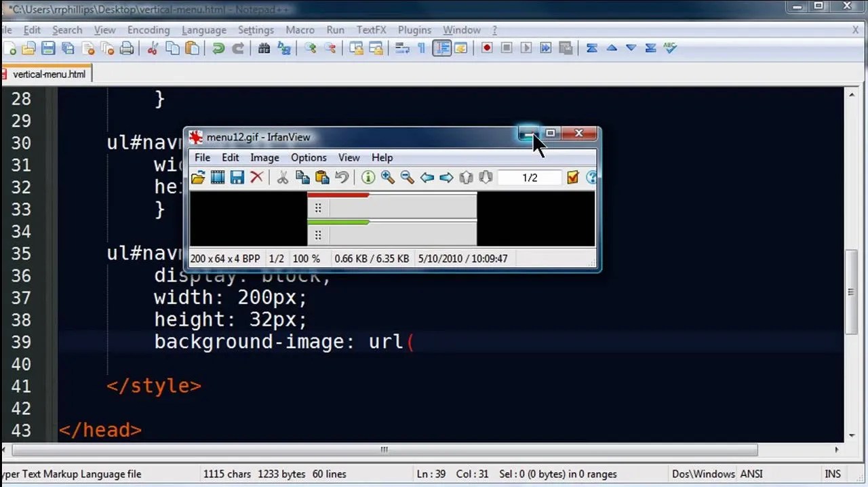This screenshot has height=487, width=868.
Task: Go to next image in IrfanView
Action: pyautogui.click(x=446, y=178)
